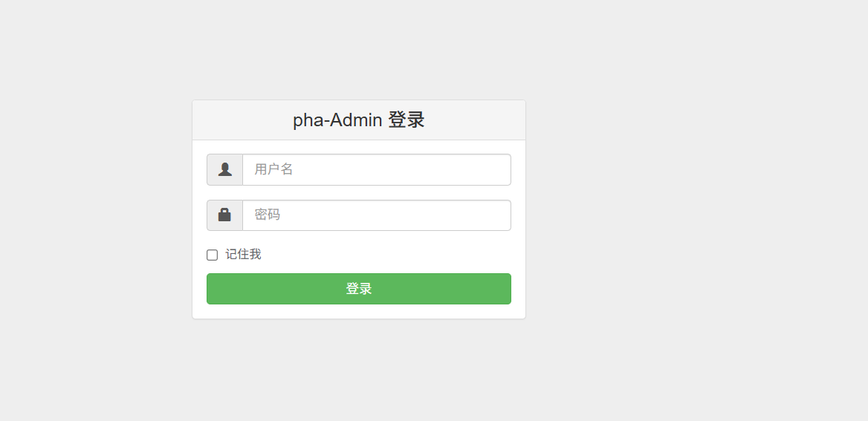Place cursor in the username text box
868x421 pixels.
pyautogui.click(x=377, y=170)
